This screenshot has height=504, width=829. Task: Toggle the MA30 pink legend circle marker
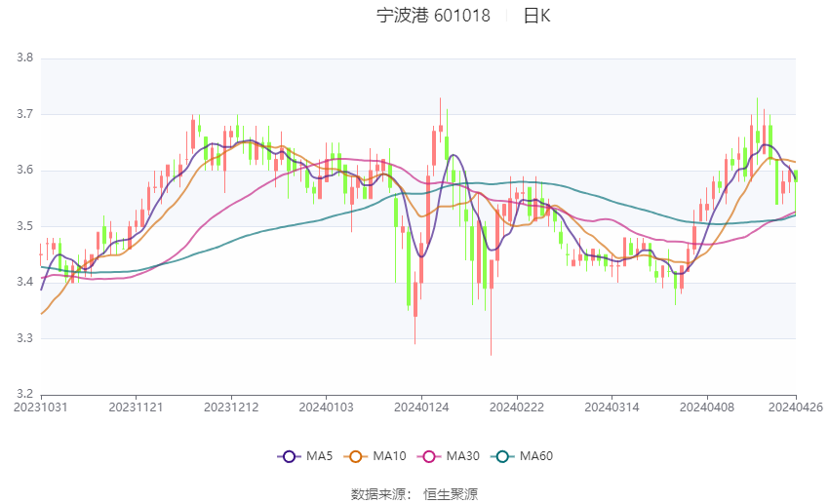428,456
